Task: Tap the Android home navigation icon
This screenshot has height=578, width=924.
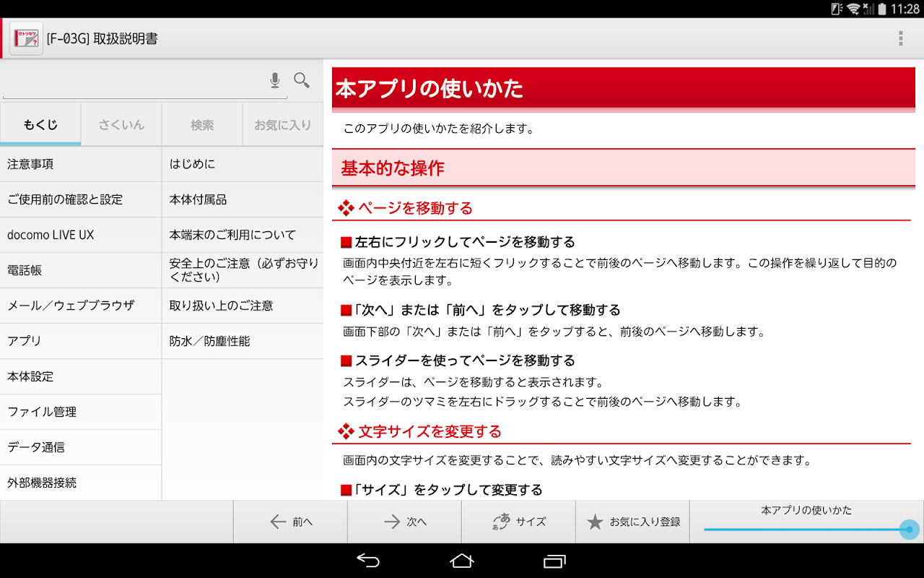Action: coord(462,561)
